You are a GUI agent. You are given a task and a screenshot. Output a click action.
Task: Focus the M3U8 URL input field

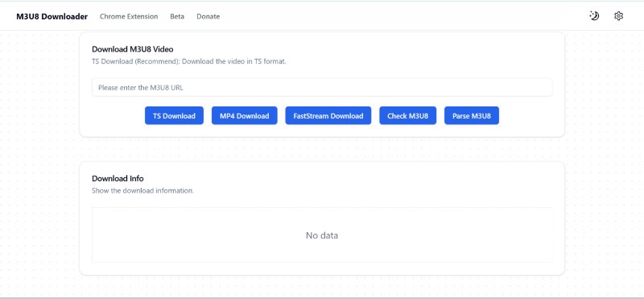322,87
